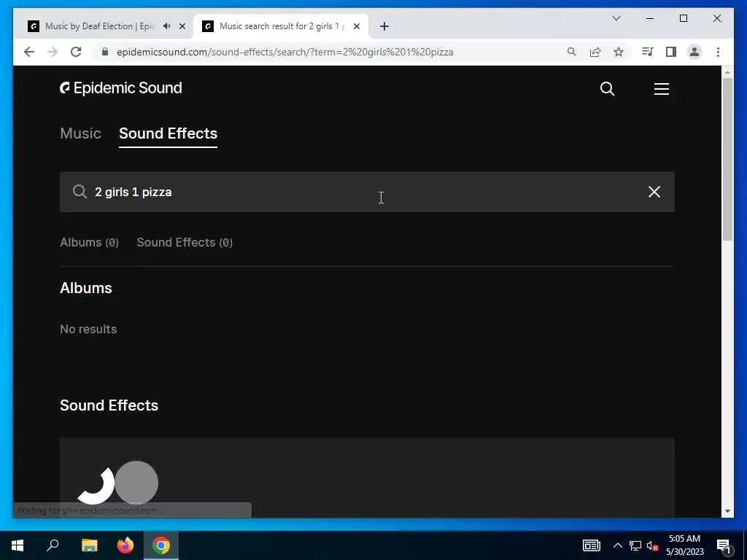The width and height of the screenshot is (747, 560).
Task: Click the browser back arrow
Action: pyautogui.click(x=29, y=52)
